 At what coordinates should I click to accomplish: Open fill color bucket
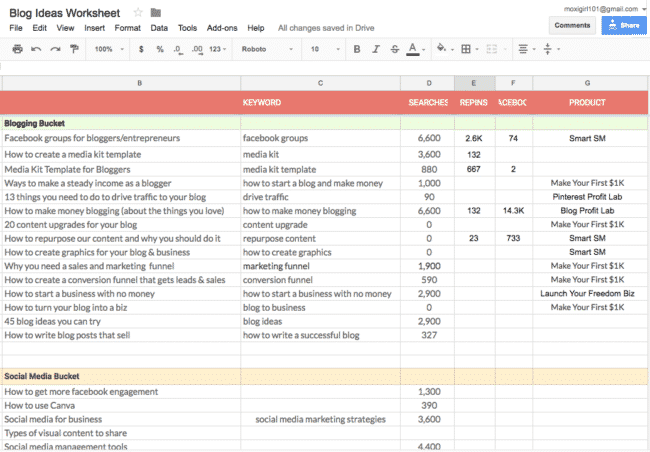coord(442,48)
